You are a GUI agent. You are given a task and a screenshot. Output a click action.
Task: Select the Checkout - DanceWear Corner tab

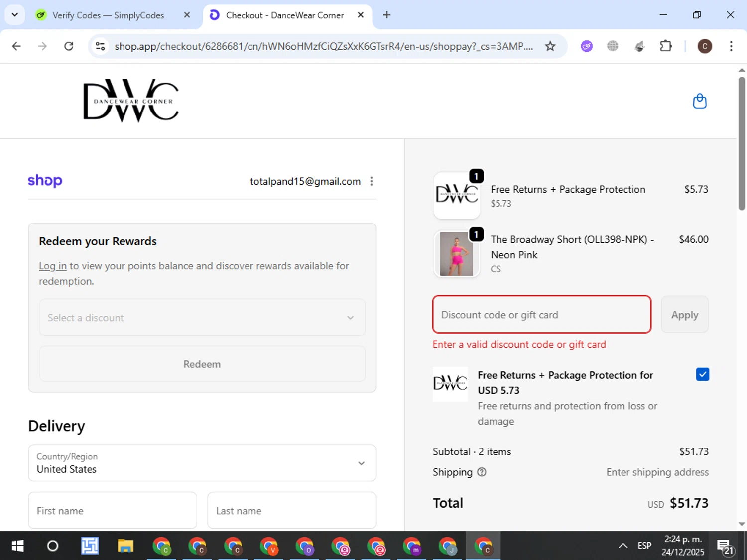287,15
